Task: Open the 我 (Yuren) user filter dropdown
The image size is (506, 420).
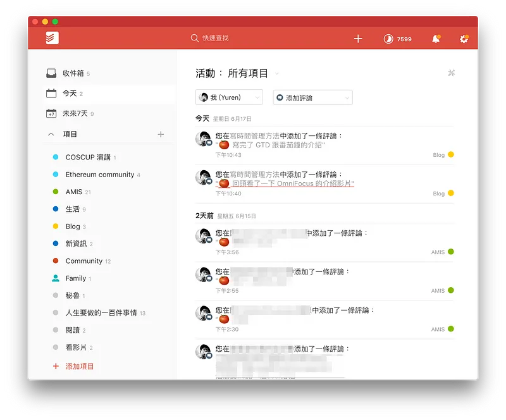Action: [x=229, y=97]
